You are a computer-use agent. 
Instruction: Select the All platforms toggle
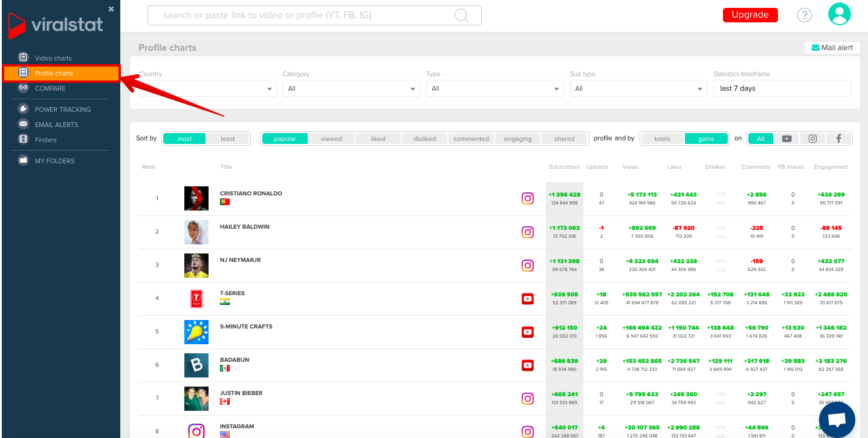click(x=760, y=139)
